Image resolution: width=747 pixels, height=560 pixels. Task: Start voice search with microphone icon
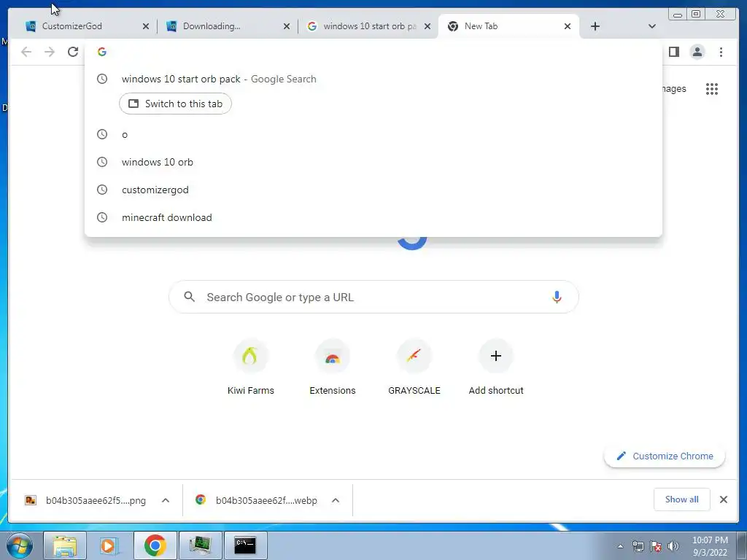557,297
